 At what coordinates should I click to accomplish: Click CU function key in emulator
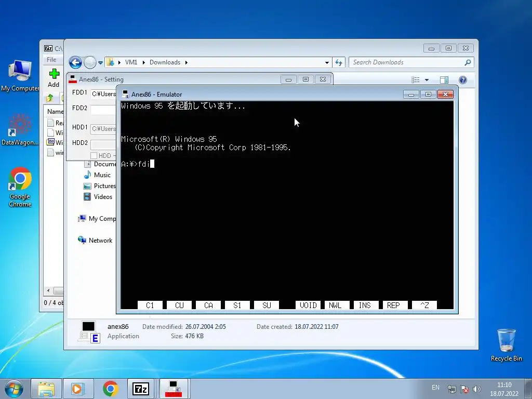179,305
